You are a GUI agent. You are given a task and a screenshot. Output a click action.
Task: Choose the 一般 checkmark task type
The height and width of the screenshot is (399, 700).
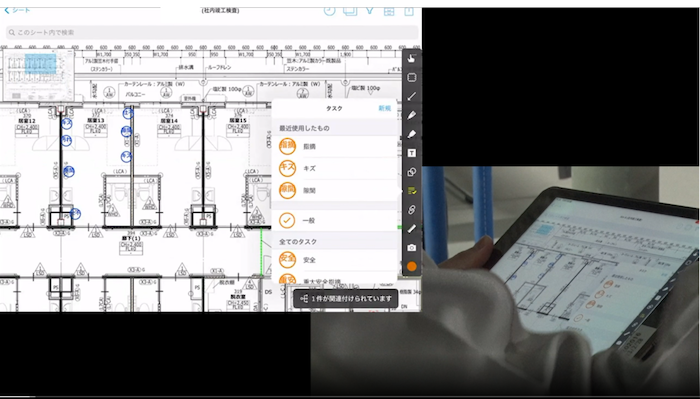click(334, 220)
